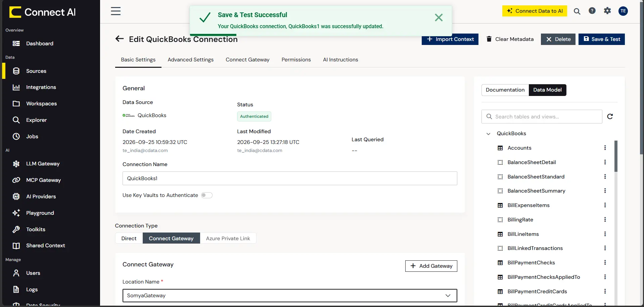Refresh the data model tables list
The image size is (644, 307).
610,116
